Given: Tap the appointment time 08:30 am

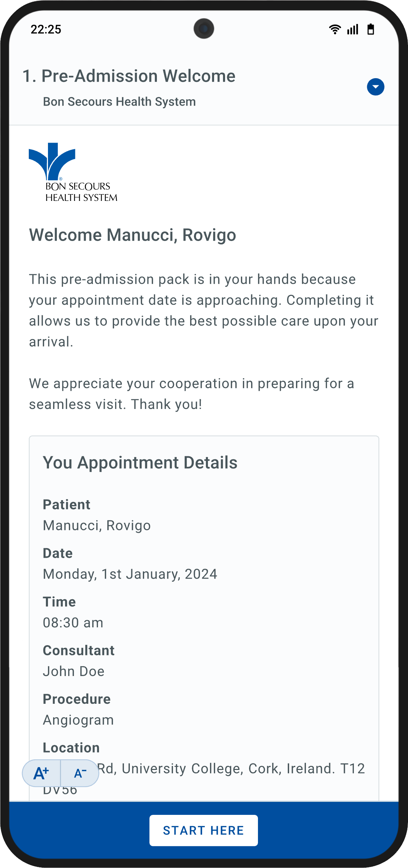Looking at the screenshot, I should point(73,623).
